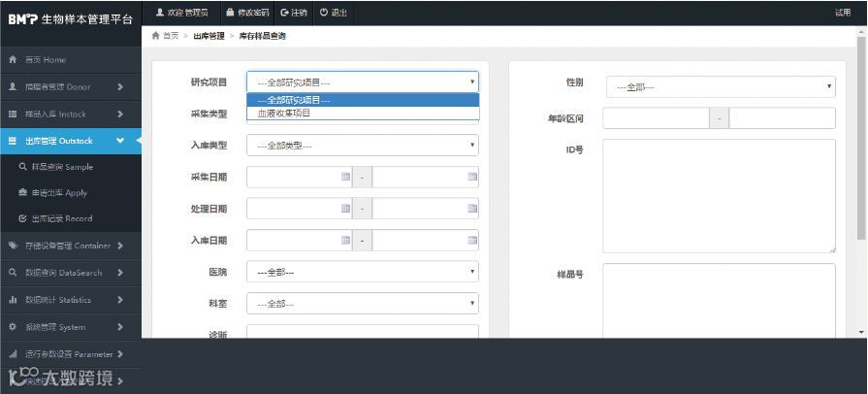Select 血液收集项目 option in list
Viewport: 868px width, 394px height.
point(363,113)
